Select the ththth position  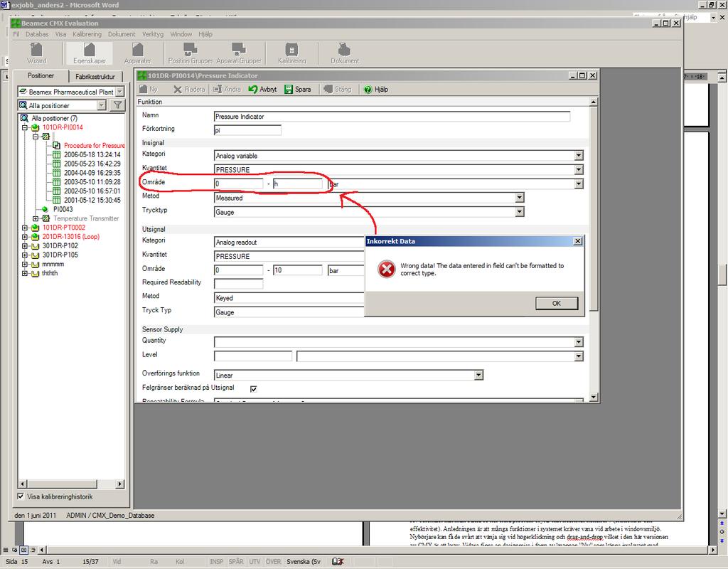[x=50, y=273]
